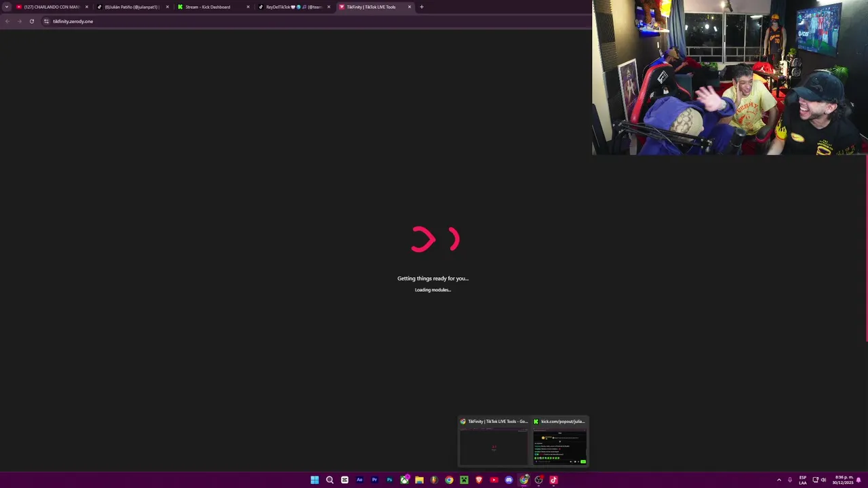Open Discord from the taskbar

tap(509, 480)
